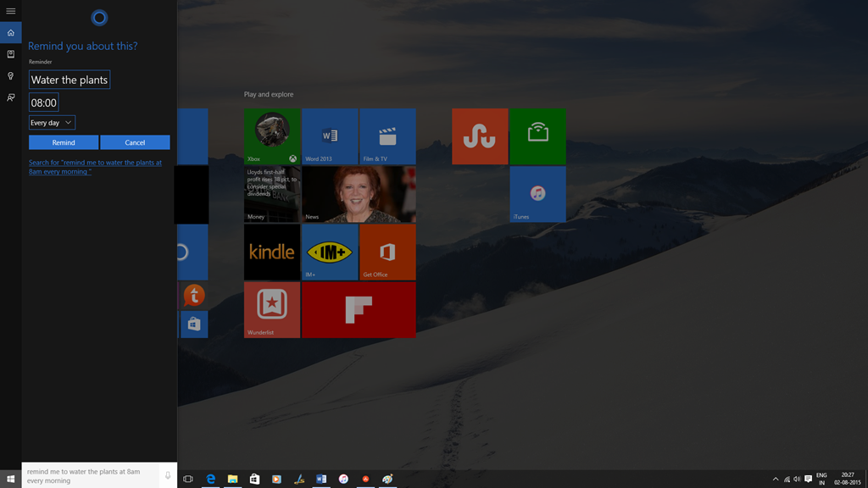Go to Cortana Home
The image size is (868, 488).
(x=10, y=33)
